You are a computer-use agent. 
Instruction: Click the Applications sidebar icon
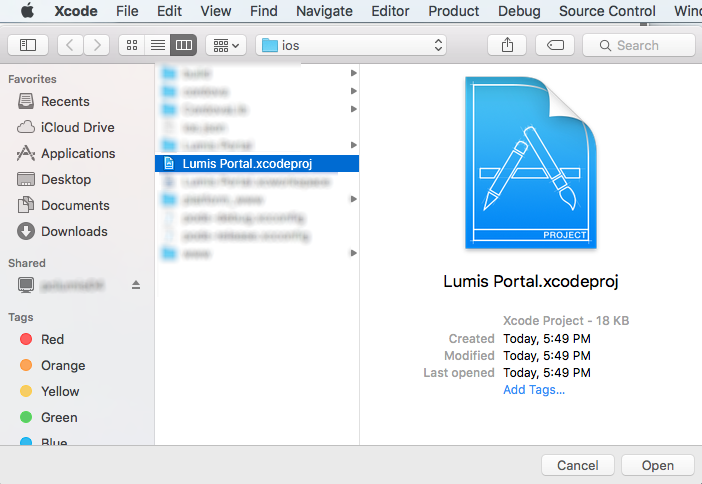(26, 153)
